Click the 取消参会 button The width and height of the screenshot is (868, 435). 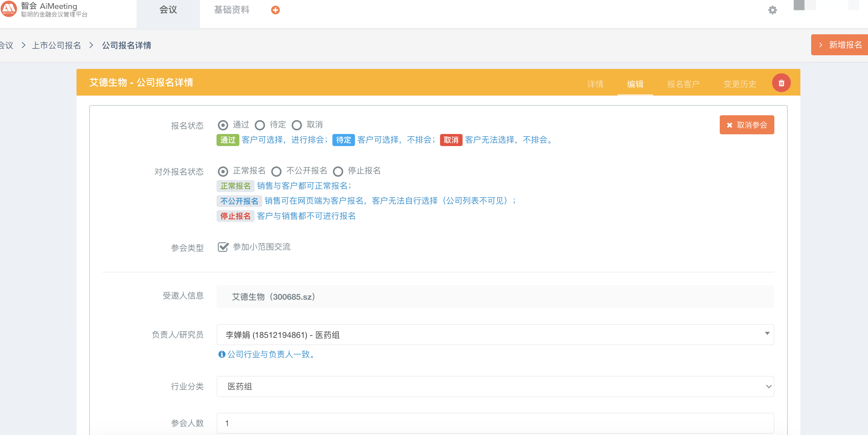click(747, 125)
